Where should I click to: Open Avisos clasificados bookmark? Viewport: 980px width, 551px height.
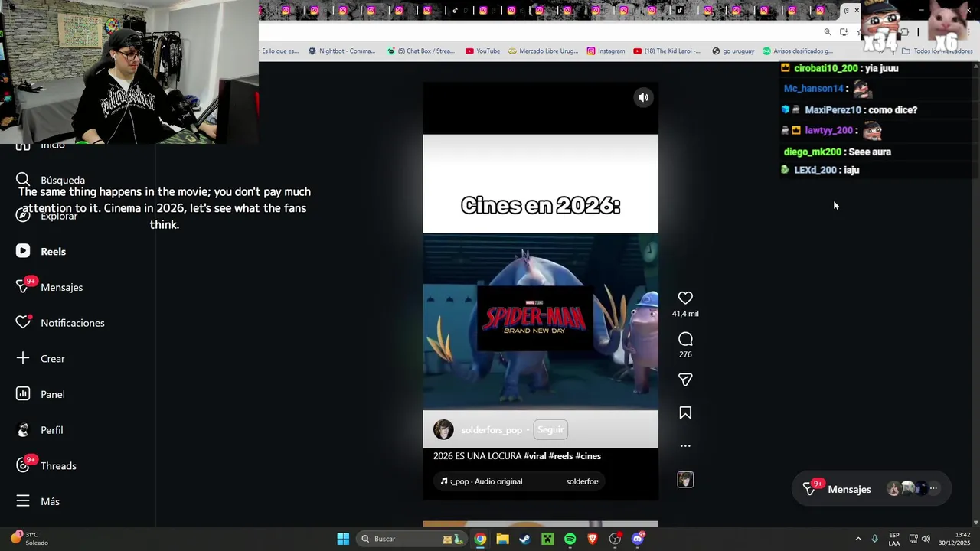click(x=797, y=51)
